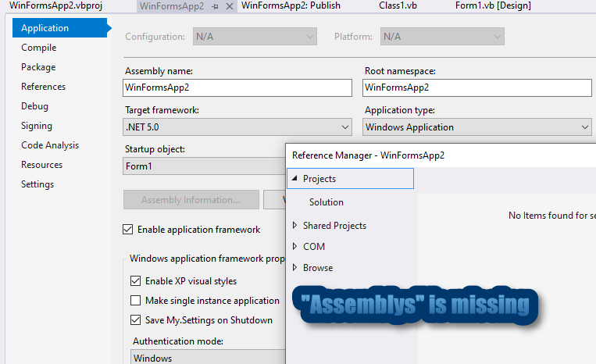Screen dimensions: 596x364
Task: Switch to WinFormsApp2: Publish tab
Action: (x=291, y=5)
